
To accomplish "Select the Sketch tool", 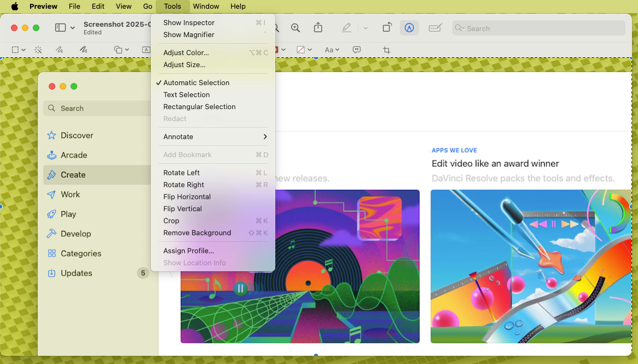I will pos(60,50).
